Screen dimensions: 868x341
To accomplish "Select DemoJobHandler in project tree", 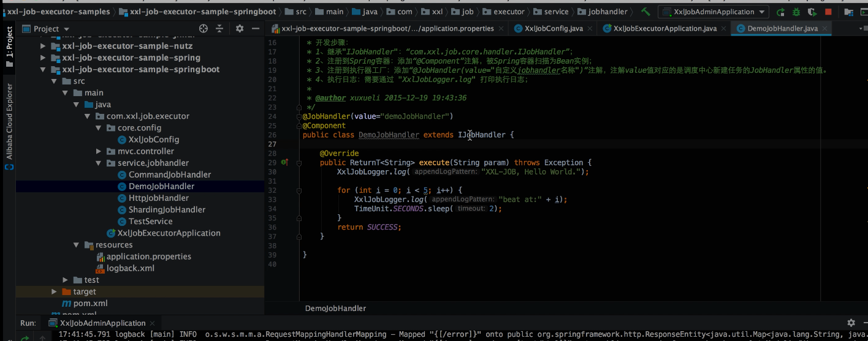I will click(161, 186).
